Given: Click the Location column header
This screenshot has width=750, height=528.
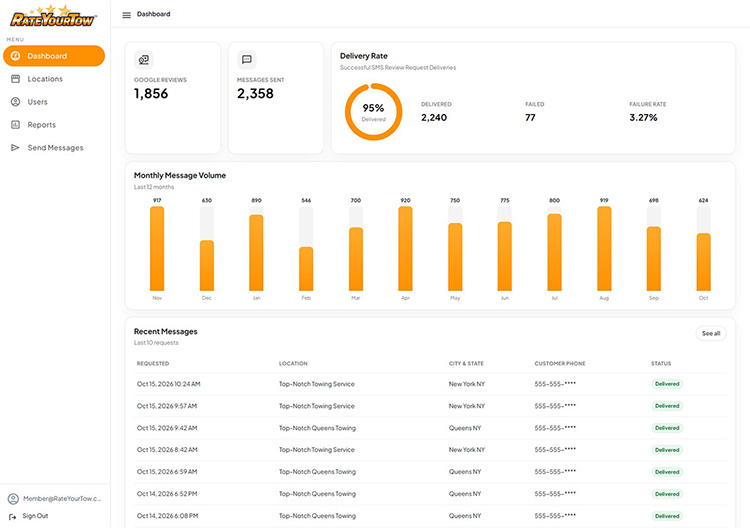Looking at the screenshot, I should click(x=293, y=363).
